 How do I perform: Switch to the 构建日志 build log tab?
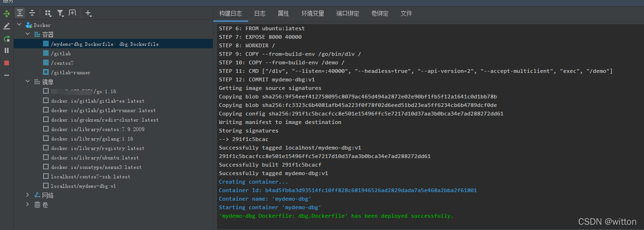[231, 13]
